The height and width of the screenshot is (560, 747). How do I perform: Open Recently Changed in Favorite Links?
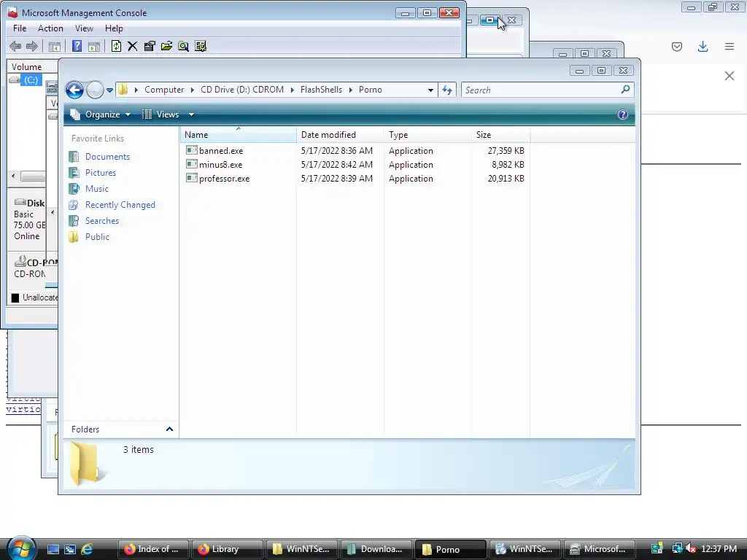coord(120,205)
